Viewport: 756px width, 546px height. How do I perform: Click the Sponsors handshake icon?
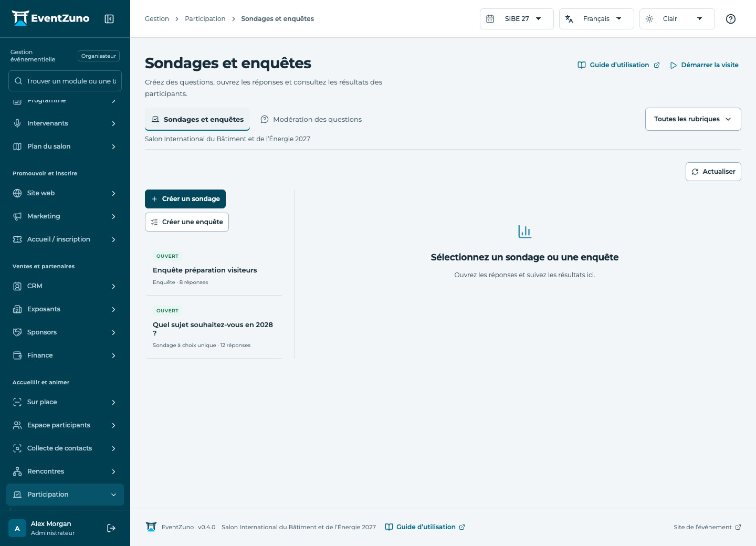17,332
